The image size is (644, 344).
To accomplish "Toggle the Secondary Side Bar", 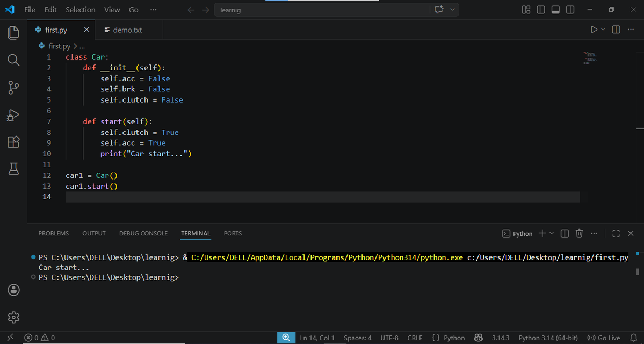I will (x=570, y=9).
